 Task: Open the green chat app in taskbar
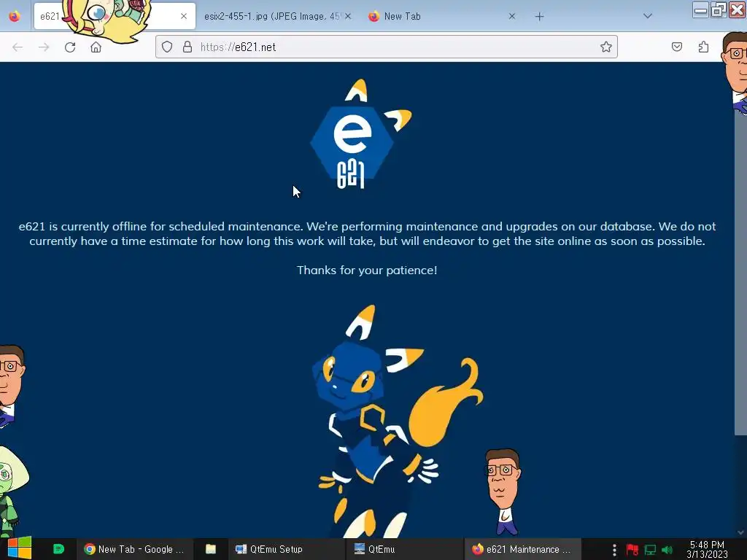point(58,549)
